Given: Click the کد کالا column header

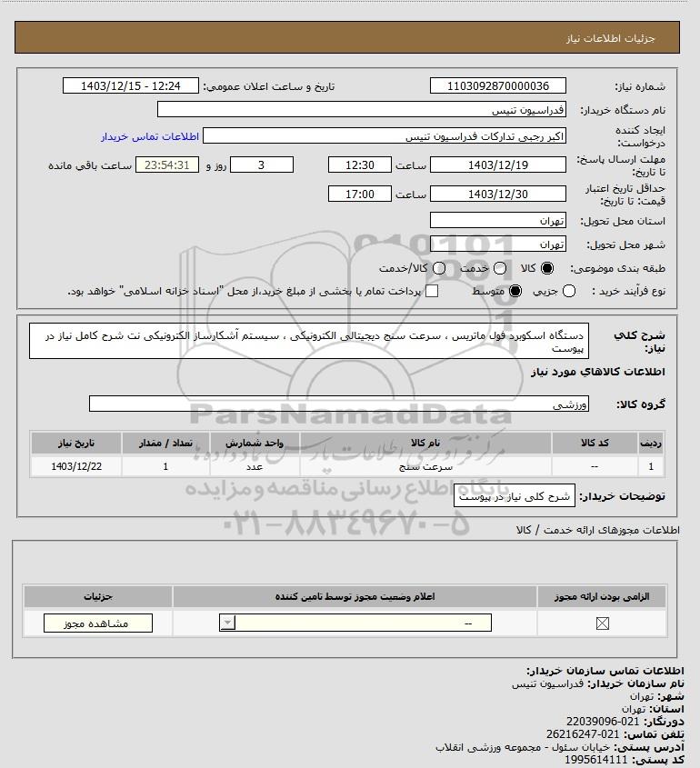Looking at the screenshot, I should click(595, 443).
